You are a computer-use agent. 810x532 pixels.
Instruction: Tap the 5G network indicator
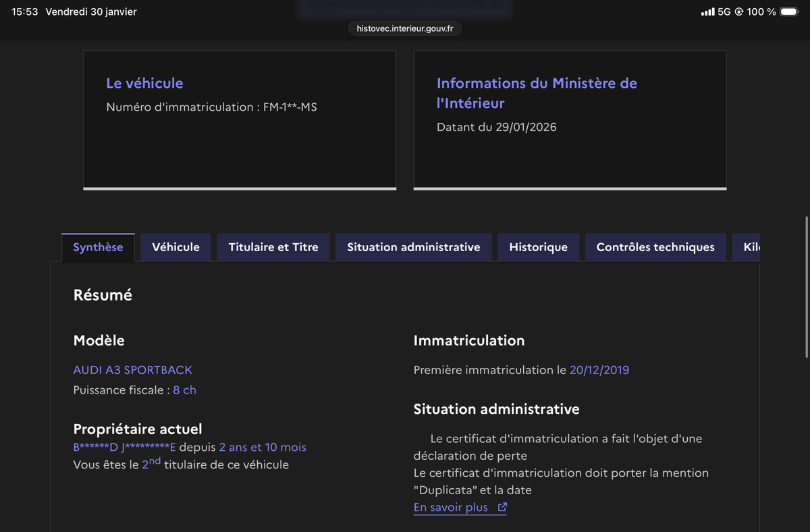tap(724, 12)
